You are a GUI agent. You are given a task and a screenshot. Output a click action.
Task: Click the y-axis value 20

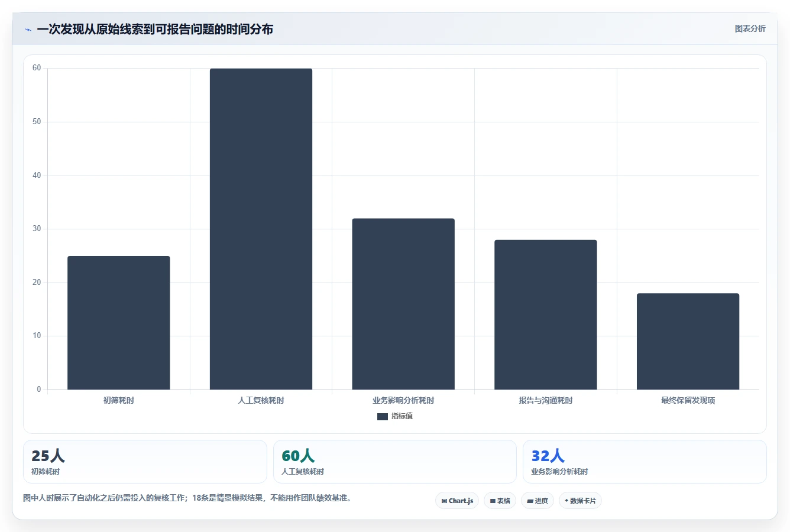tap(37, 283)
